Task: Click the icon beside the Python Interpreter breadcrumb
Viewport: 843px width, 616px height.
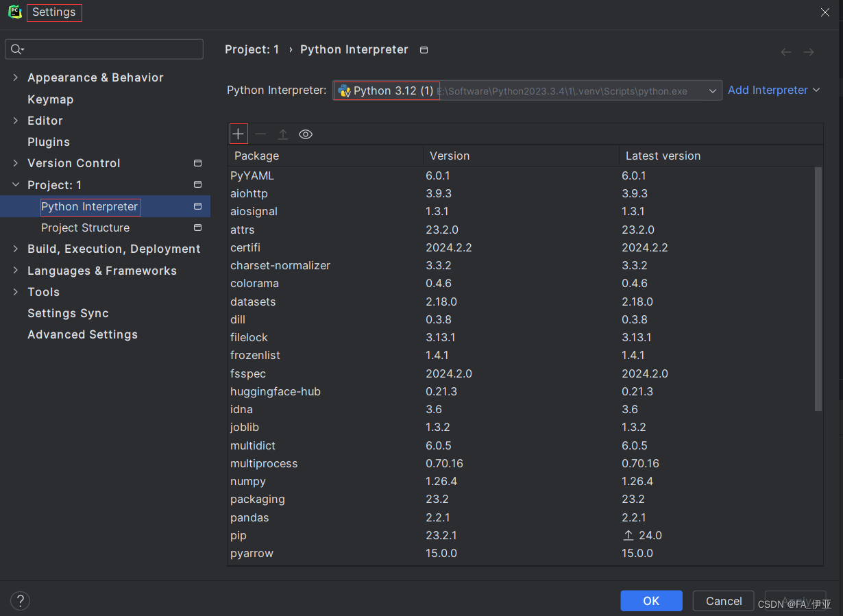Action: pos(424,50)
